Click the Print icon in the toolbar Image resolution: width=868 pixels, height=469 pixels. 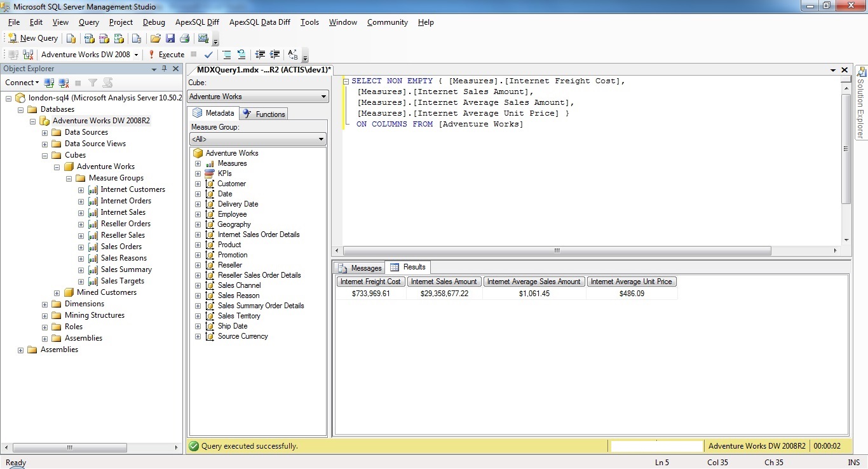click(184, 38)
